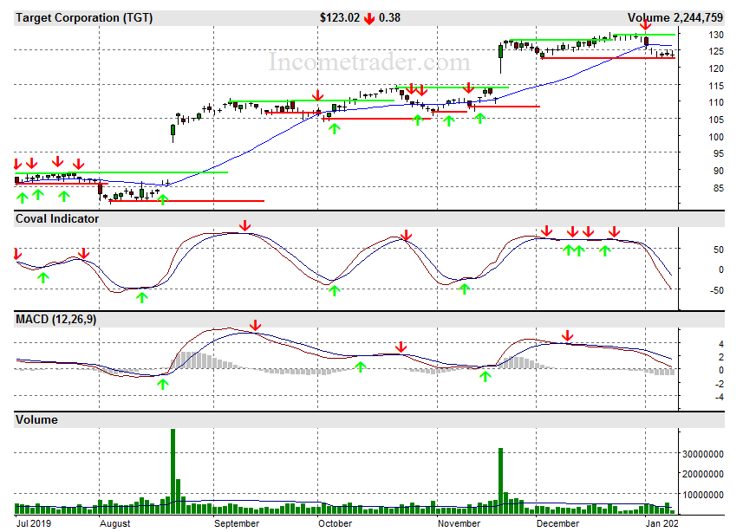Click the 30000000 volume axis label

pyautogui.click(x=702, y=454)
